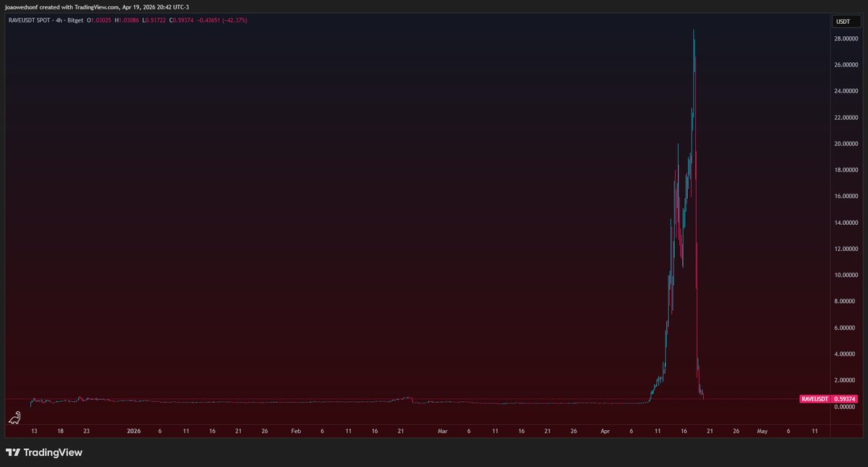Click the 2026 year label on the time axis

click(x=134, y=430)
